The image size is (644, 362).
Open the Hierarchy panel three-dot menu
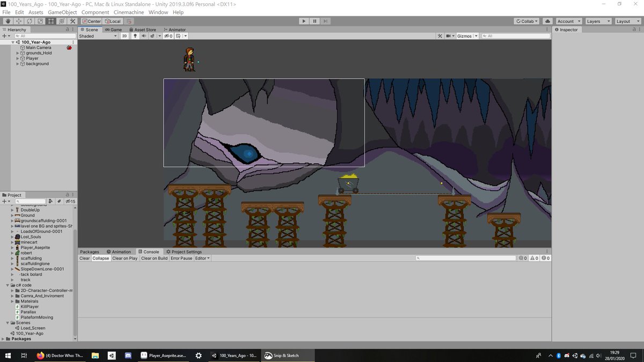click(74, 29)
